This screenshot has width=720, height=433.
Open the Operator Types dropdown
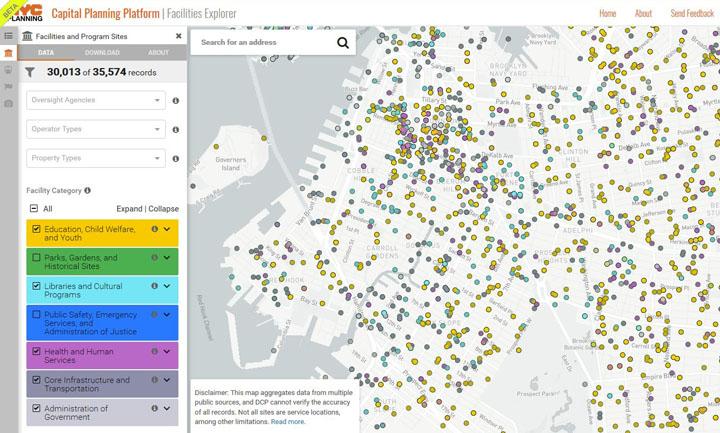click(96, 129)
